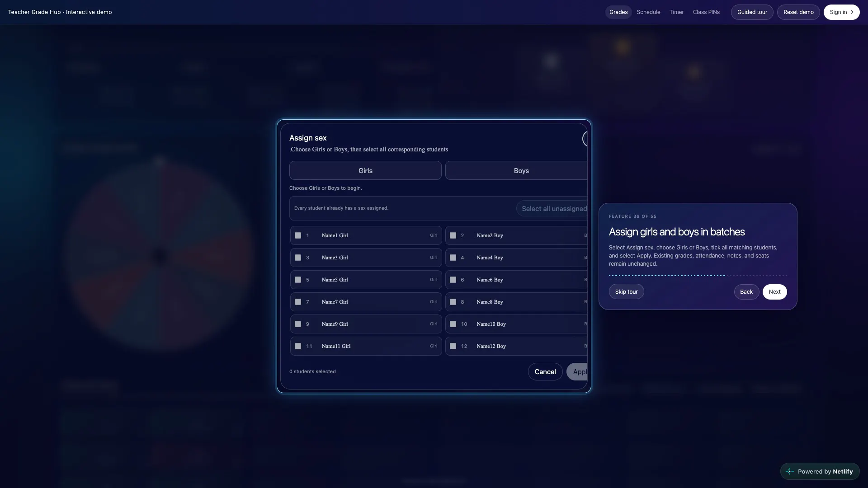Screen dimensions: 868x488
Task: Open the Grades tab
Action: click(x=618, y=12)
